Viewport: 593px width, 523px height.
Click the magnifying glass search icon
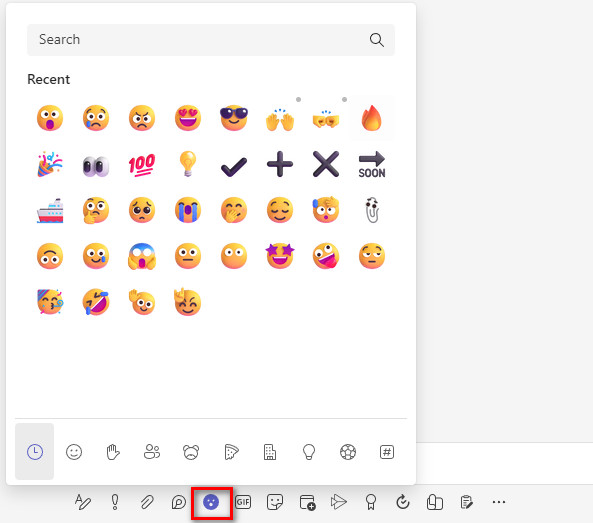click(x=376, y=40)
